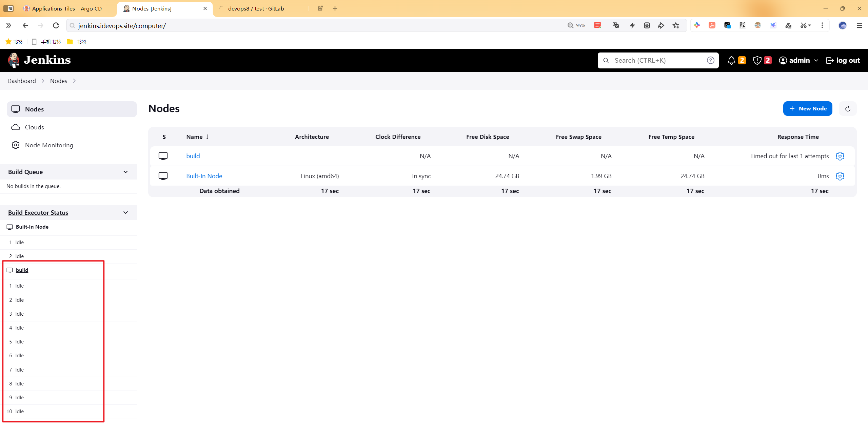Open the browser three-dot vertical menu
This screenshot has width=868, height=442.
pos(822,25)
